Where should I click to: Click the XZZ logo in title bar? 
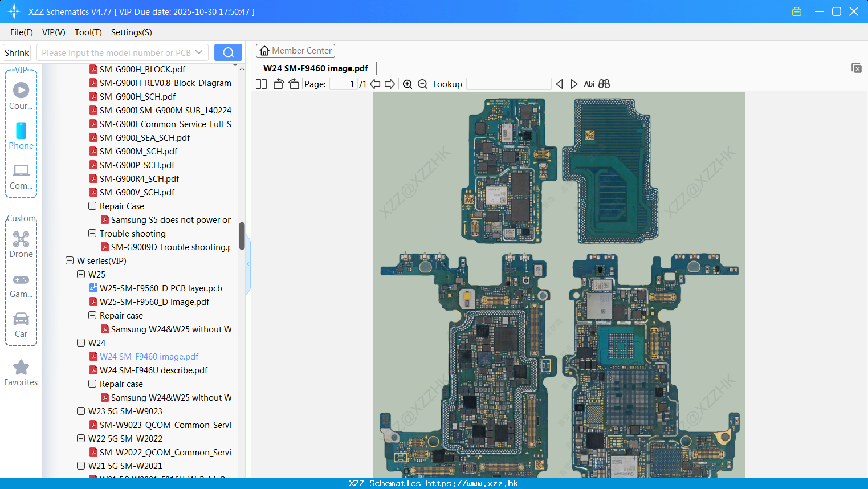tap(14, 11)
